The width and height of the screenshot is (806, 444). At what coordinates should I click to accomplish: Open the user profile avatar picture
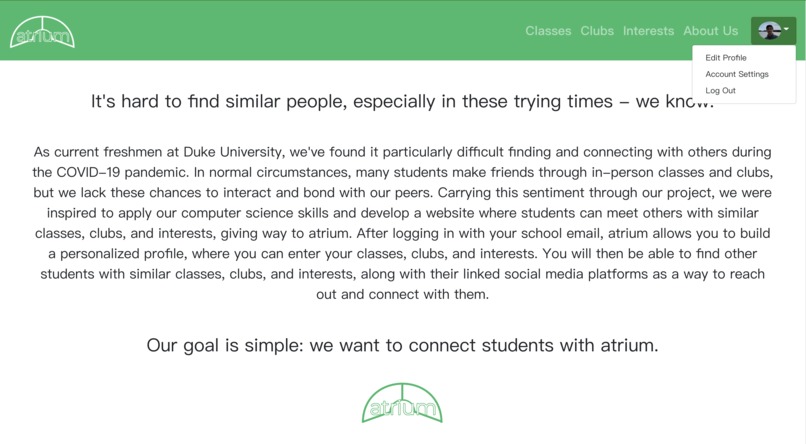[769, 31]
